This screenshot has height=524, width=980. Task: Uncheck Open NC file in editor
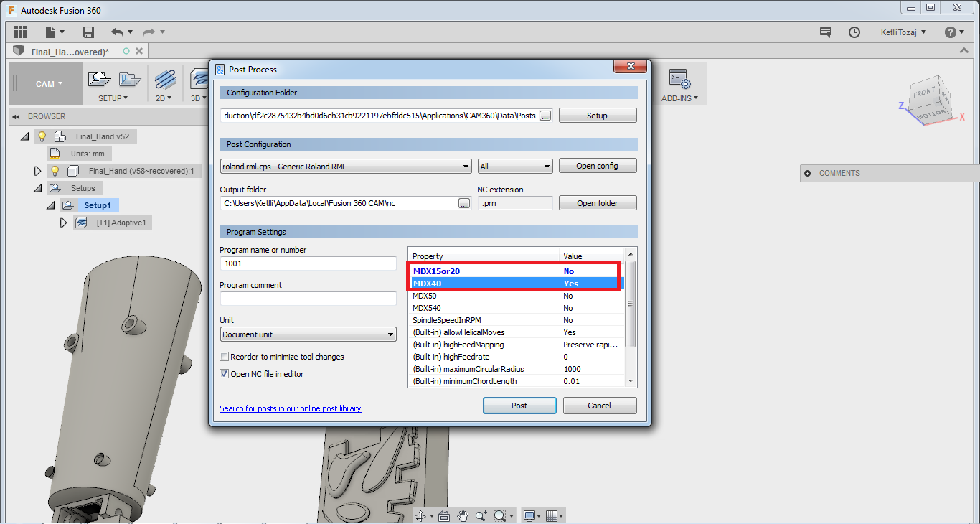point(225,374)
